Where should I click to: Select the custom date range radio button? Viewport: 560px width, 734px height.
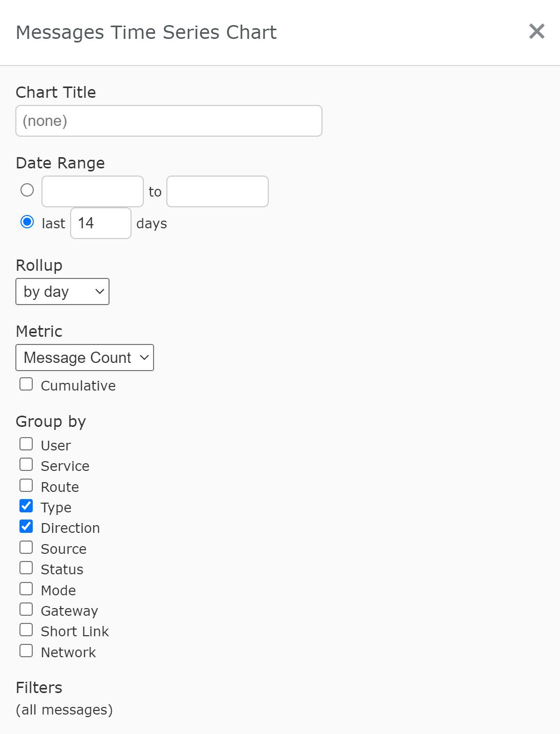tap(27, 190)
